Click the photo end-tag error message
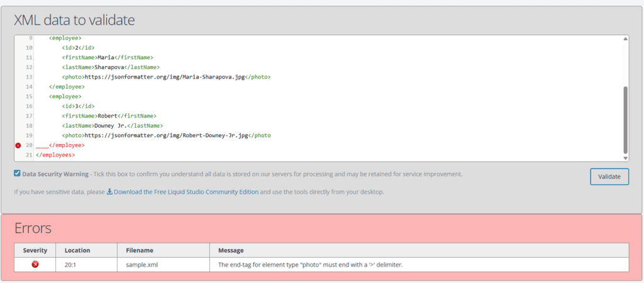Image resolution: width=644 pixels, height=283 pixels. point(311,265)
